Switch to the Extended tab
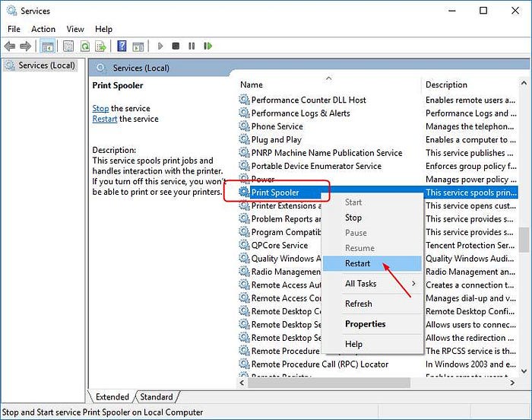The height and width of the screenshot is (420, 532). 112,396
